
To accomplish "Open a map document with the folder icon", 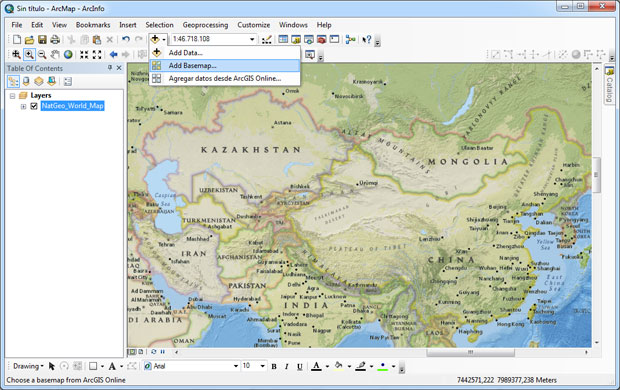I will click(29, 39).
